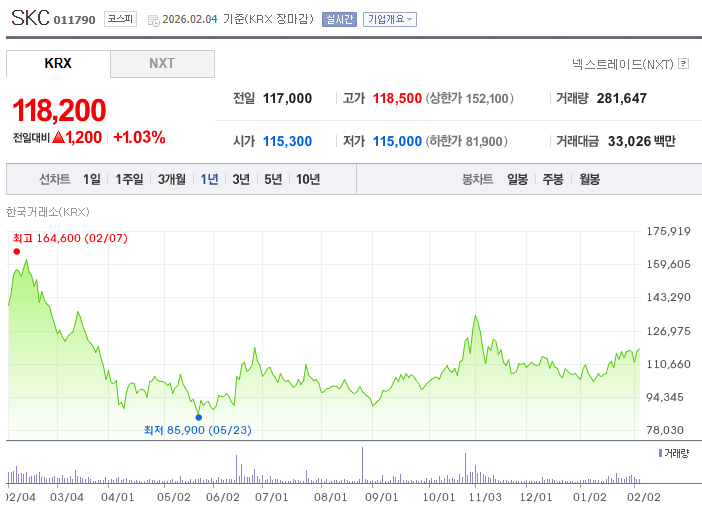Click the x-axis date 10/01
Screen dimensions: 702x509
pyautogui.click(x=439, y=497)
